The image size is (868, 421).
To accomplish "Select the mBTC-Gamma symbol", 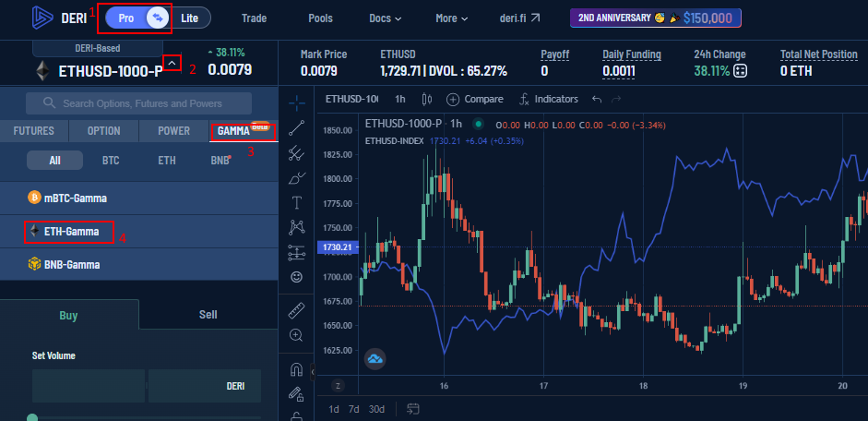I will (x=138, y=198).
